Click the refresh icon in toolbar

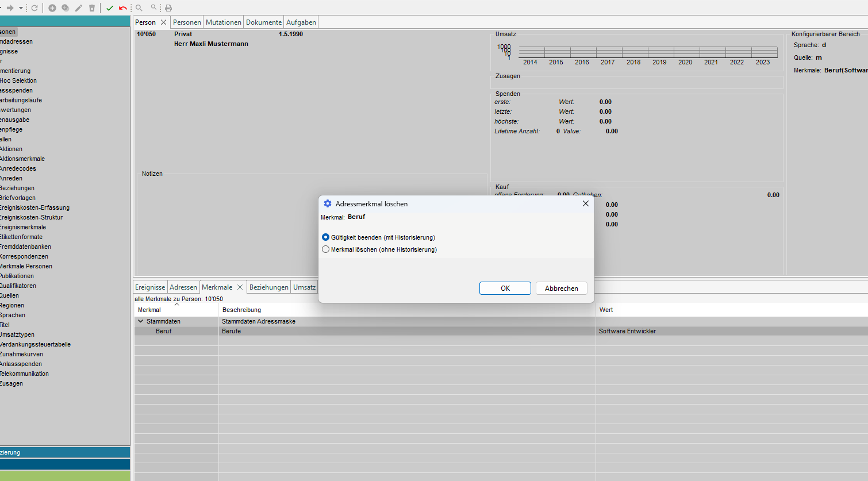click(x=34, y=8)
